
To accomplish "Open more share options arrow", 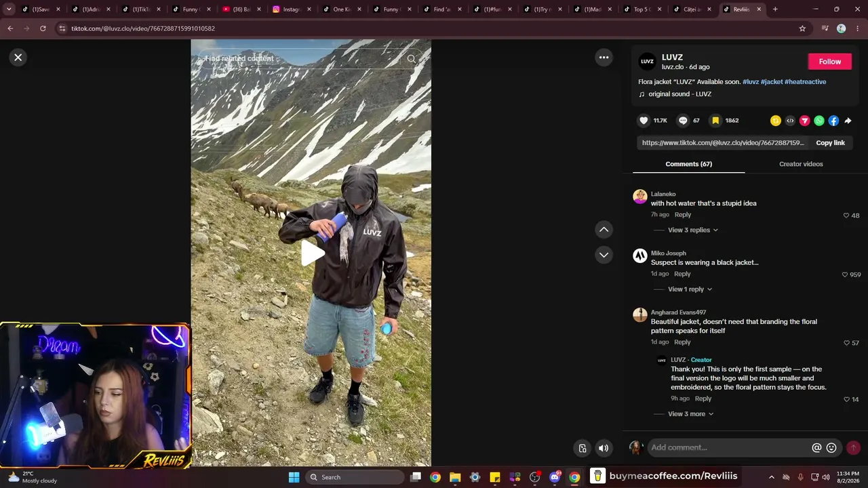I will [x=848, y=121].
